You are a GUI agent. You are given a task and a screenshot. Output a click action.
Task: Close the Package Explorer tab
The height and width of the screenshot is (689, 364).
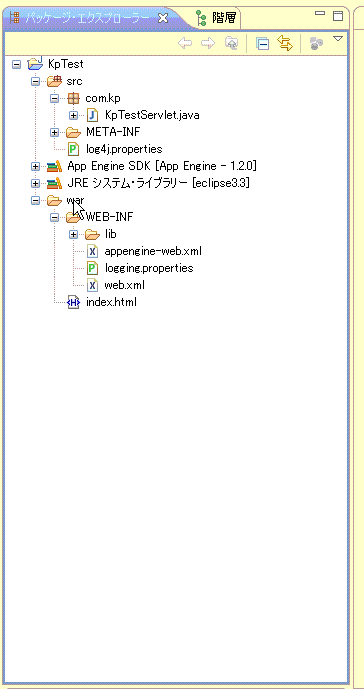pos(163,18)
